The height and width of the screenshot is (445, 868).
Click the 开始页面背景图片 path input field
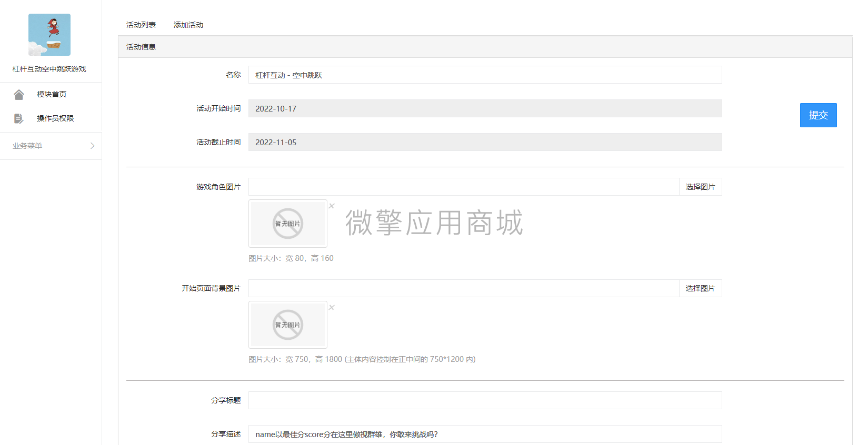click(x=464, y=288)
